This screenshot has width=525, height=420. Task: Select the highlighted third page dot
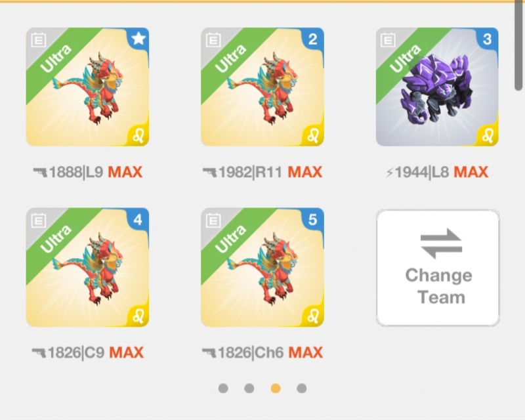[x=276, y=388]
